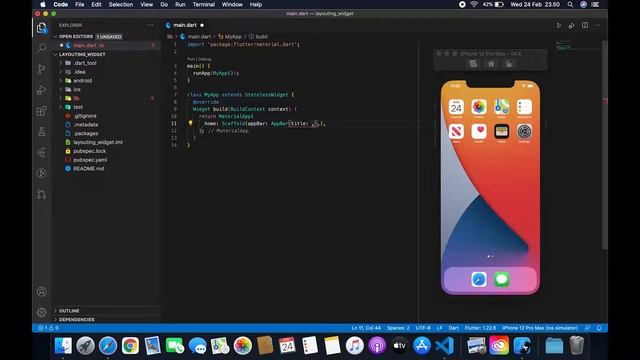This screenshot has width=640, height=360.
Task: Run the Dart file with play icon
Action: click(x=559, y=25)
